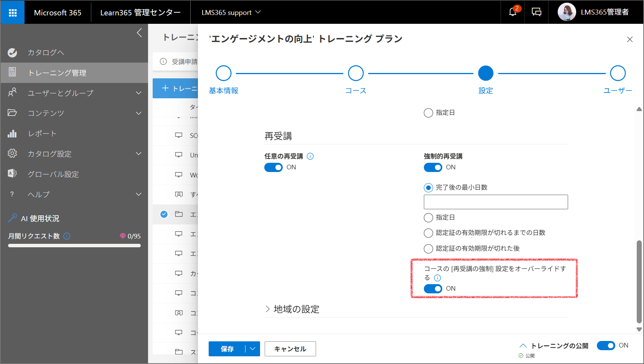The image size is (644, 364).
Task: Click the Microsoft 365 header link
Action: coord(58,12)
